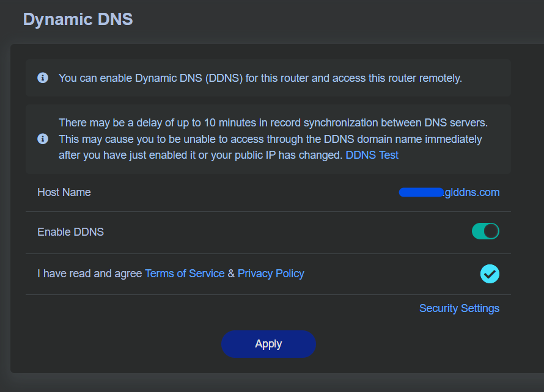The width and height of the screenshot is (544, 392).
Task: View the Privacy Policy
Action: [x=271, y=274]
